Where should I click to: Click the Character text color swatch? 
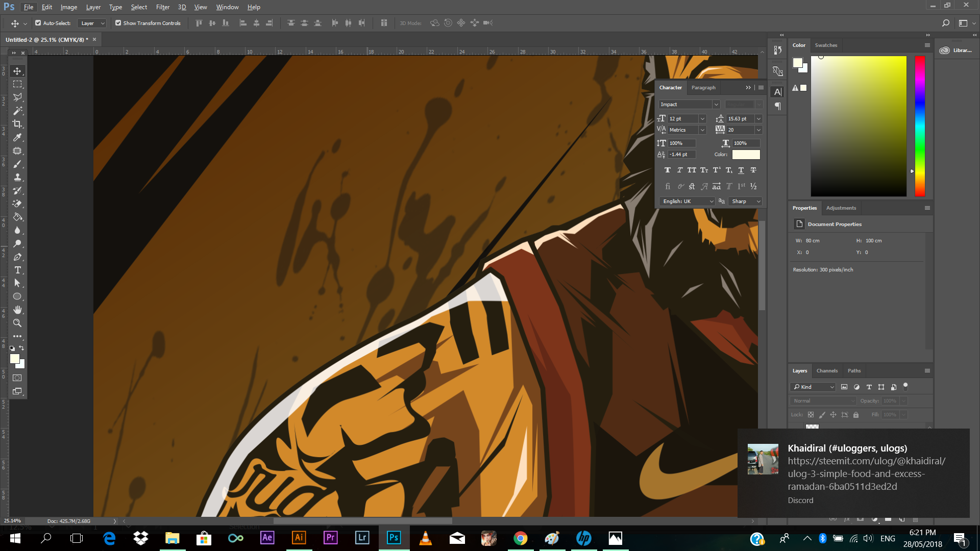point(746,154)
